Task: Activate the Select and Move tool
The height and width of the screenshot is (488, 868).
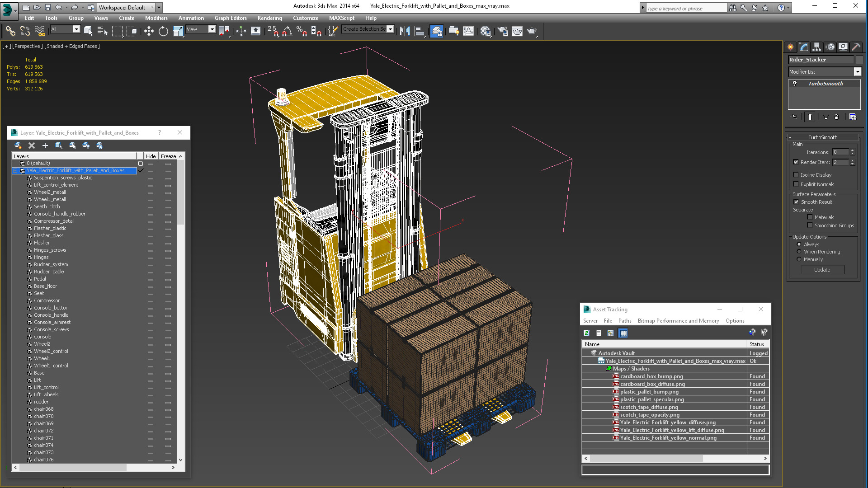Action: pyautogui.click(x=149, y=31)
